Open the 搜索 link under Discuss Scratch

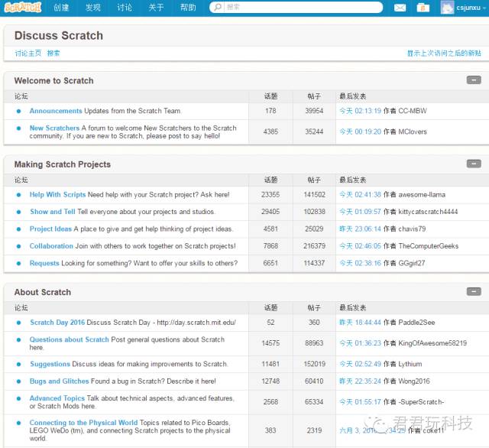(x=53, y=53)
